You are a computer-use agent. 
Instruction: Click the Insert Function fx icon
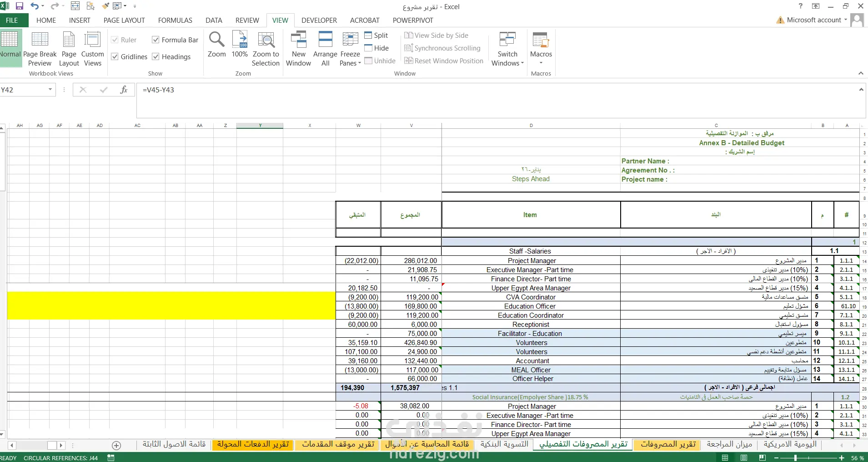[124, 90]
